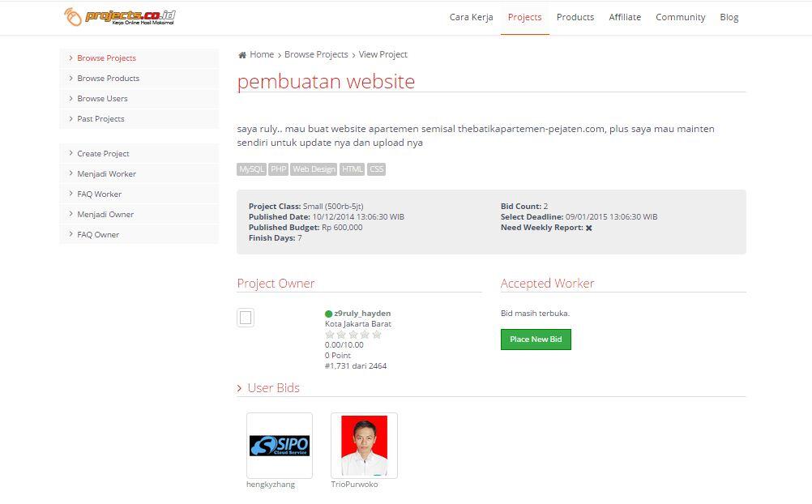Click the projects.co.id logo

(x=120, y=16)
